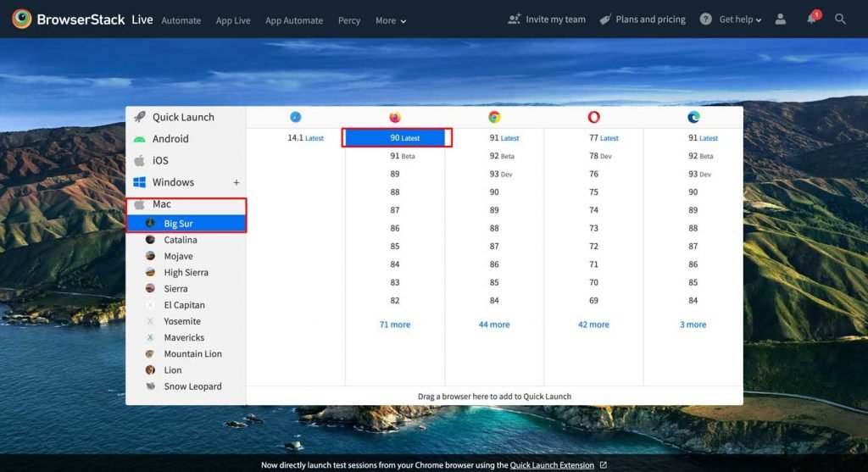This screenshot has height=472, width=868.
Task: Open the More dropdown menu
Action: point(390,20)
